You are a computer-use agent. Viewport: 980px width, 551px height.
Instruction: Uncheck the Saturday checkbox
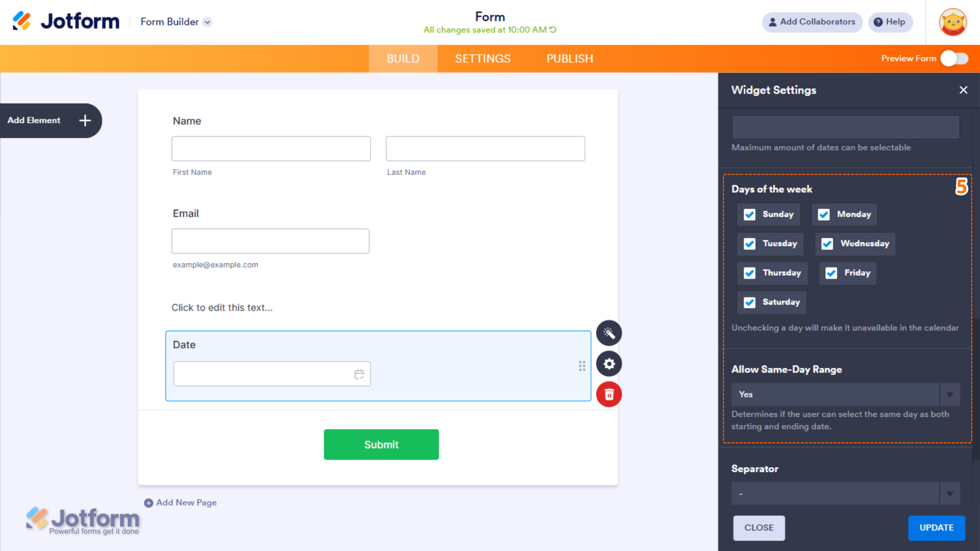(749, 303)
